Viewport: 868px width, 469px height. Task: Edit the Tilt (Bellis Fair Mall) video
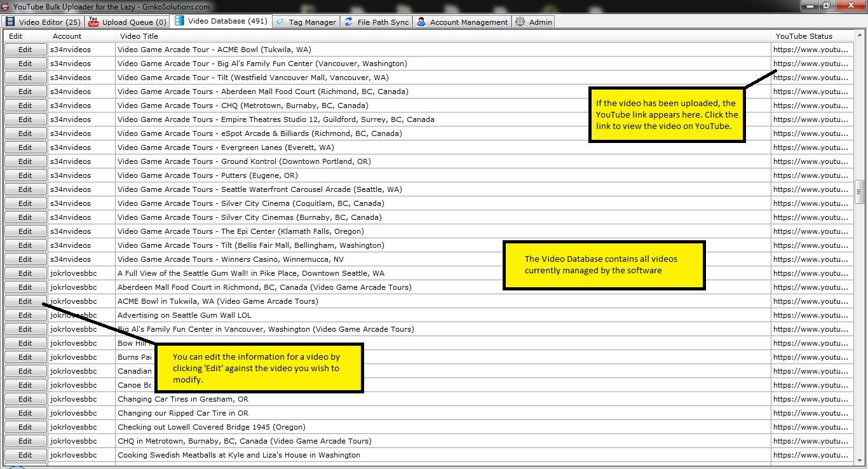click(x=25, y=245)
